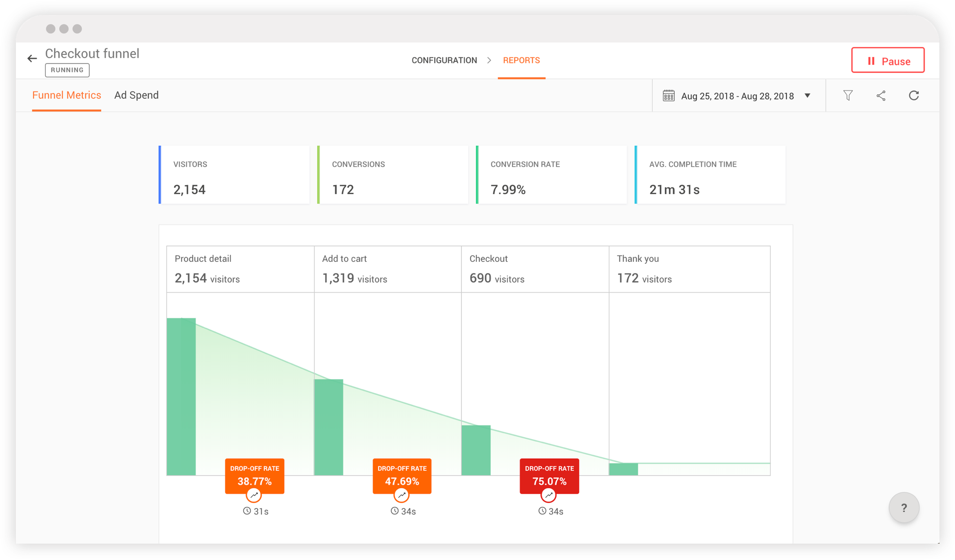The height and width of the screenshot is (560, 955).
Task: Click the Reports breadcrumb link
Action: click(x=520, y=60)
